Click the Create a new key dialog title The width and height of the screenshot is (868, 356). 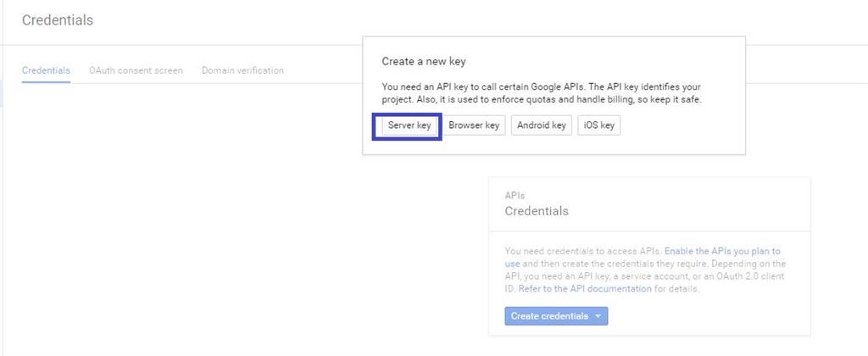(424, 62)
